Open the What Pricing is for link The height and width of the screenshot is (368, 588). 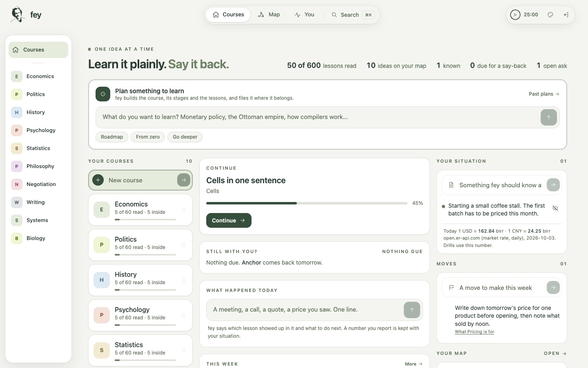click(474, 332)
